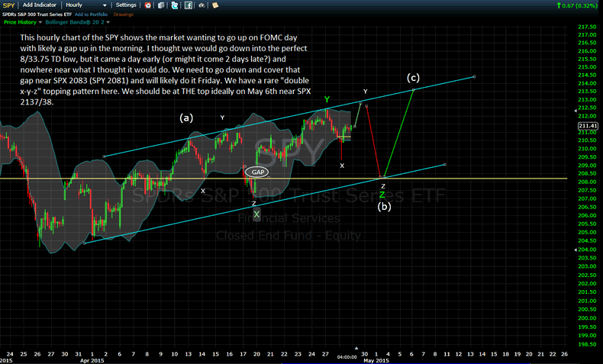Viewport: 603px width, 364px height.
Task: Expand the Bollinger Bands 20 2 dropdown
Action: pyautogui.click(x=108, y=22)
